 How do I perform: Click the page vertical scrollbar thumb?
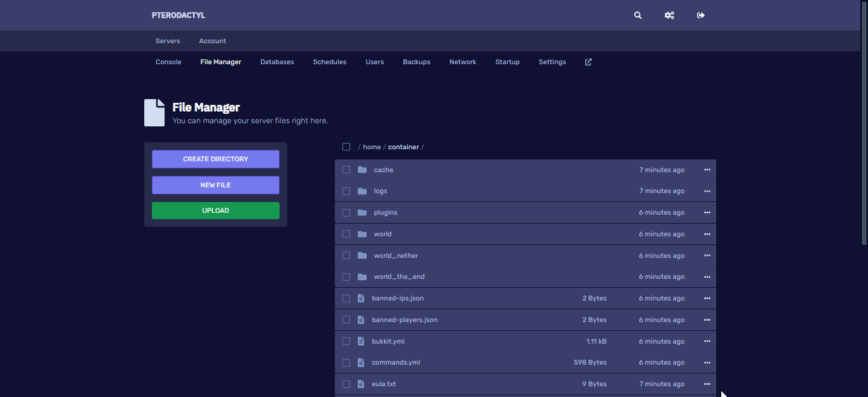click(x=864, y=121)
